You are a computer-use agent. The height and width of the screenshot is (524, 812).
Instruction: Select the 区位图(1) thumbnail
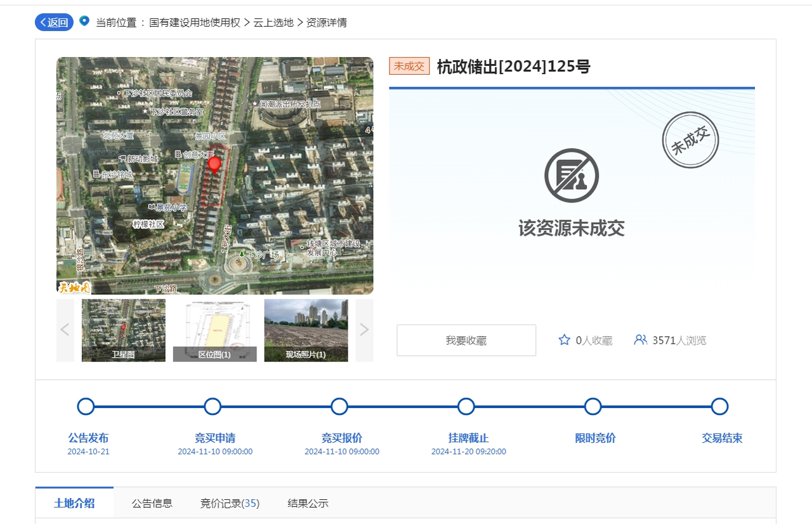tap(215, 331)
